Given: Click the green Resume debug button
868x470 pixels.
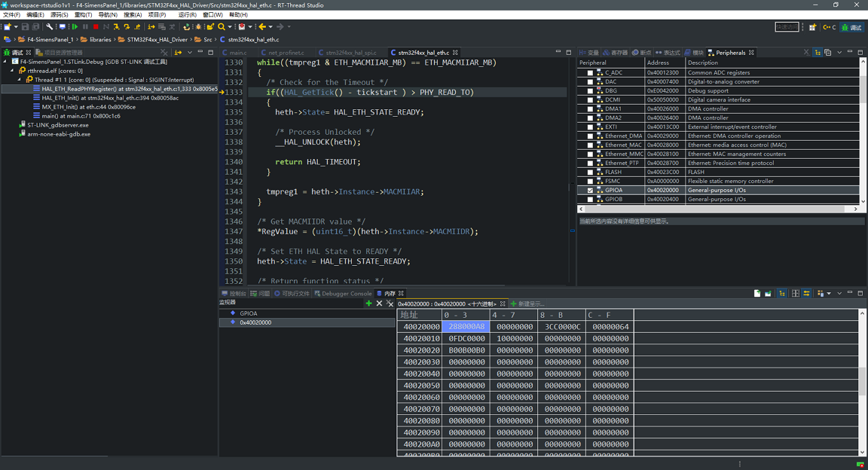Looking at the screenshot, I should (75, 26).
